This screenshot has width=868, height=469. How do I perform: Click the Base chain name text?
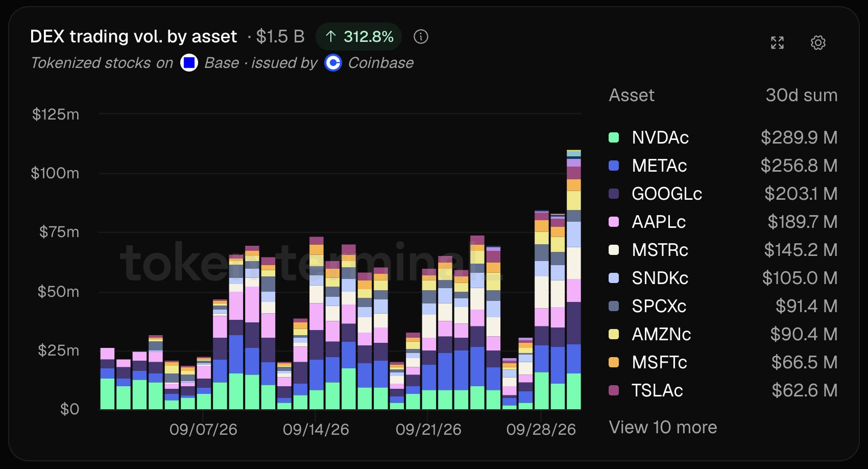click(x=222, y=63)
